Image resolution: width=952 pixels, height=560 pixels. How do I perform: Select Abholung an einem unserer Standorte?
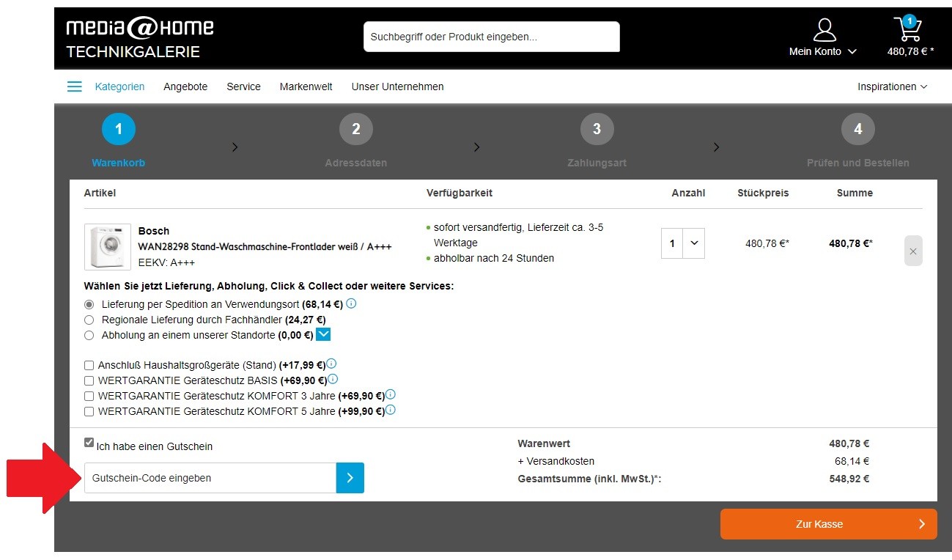pos(89,336)
